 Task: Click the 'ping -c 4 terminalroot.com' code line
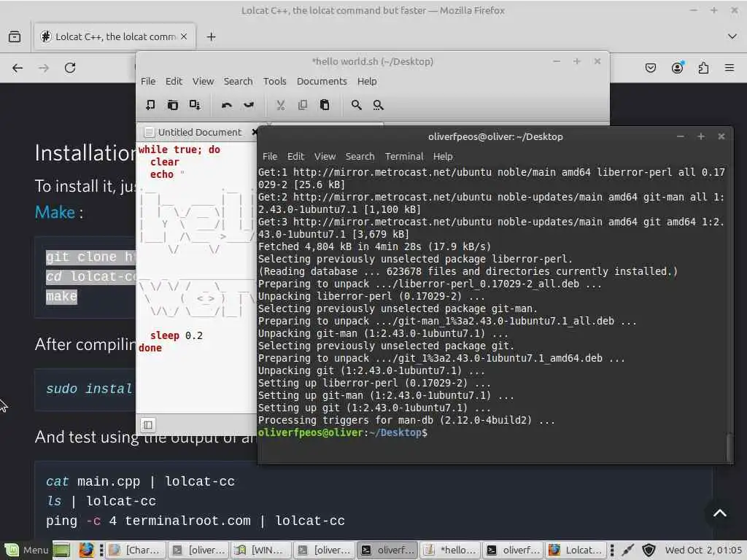196,521
